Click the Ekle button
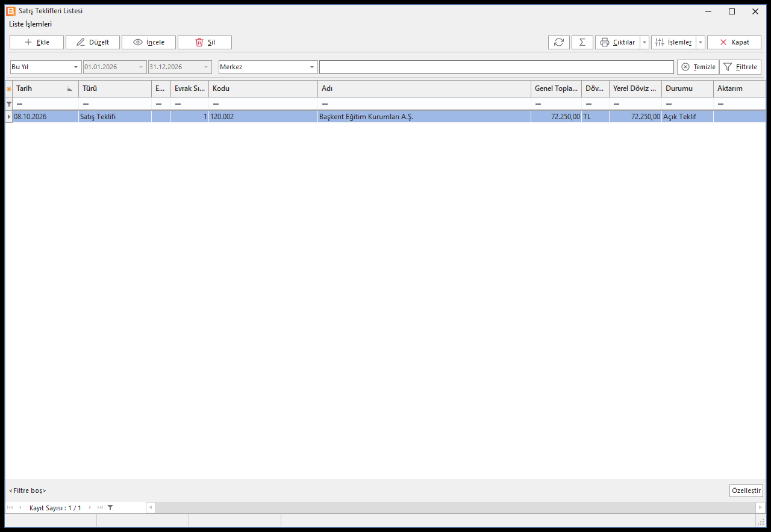The width and height of the screenshot is (771, 532). point(37,42)
